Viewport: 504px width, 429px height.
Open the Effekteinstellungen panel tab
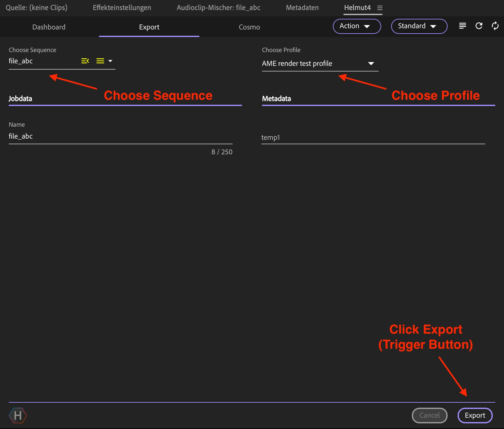tap(122, 8)
